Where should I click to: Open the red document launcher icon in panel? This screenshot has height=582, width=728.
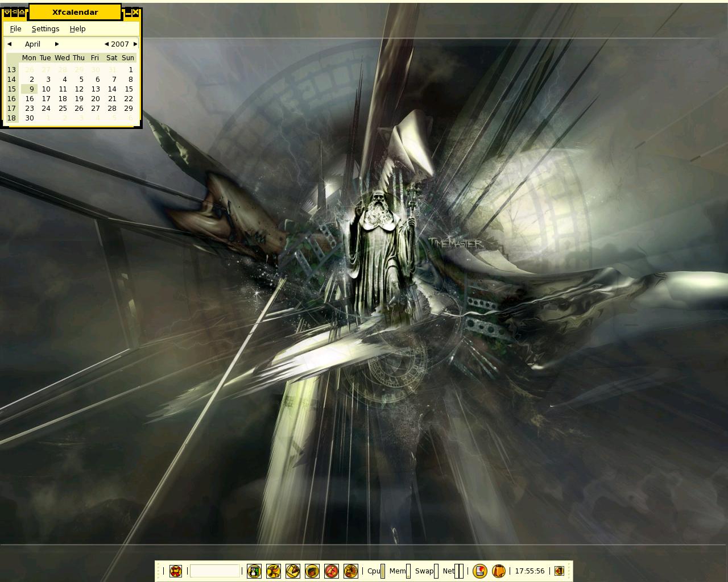(x=480, y=571)
